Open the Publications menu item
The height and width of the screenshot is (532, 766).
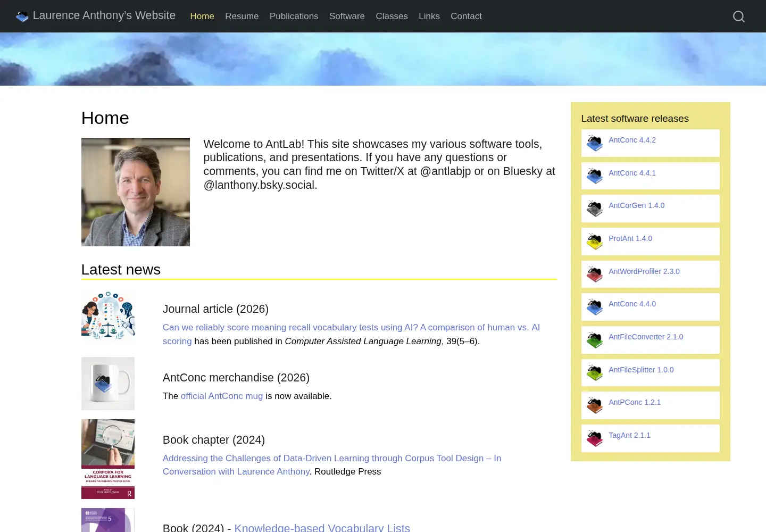point(294,16)
